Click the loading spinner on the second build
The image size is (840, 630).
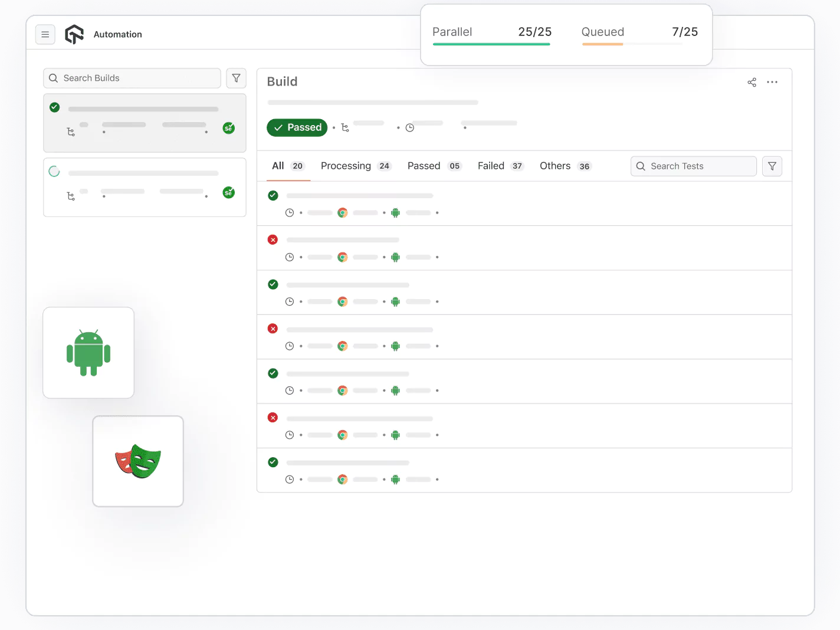54,171
